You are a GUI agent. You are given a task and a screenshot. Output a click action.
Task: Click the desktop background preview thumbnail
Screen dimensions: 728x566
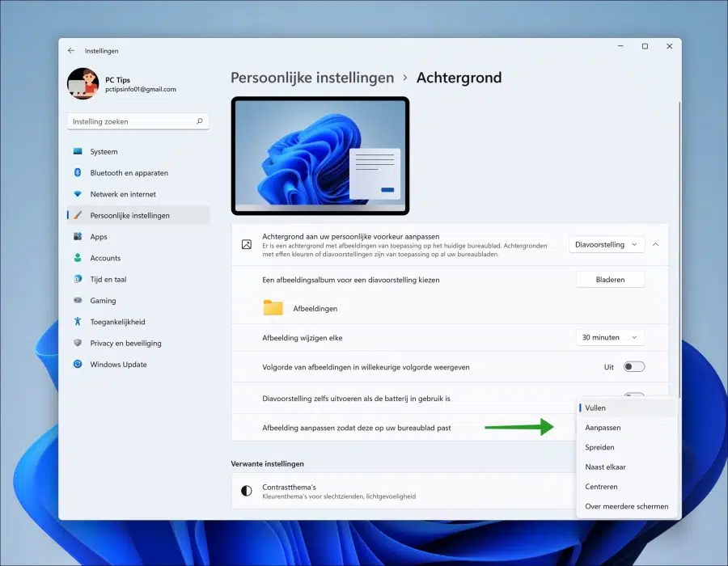[320, 156]
